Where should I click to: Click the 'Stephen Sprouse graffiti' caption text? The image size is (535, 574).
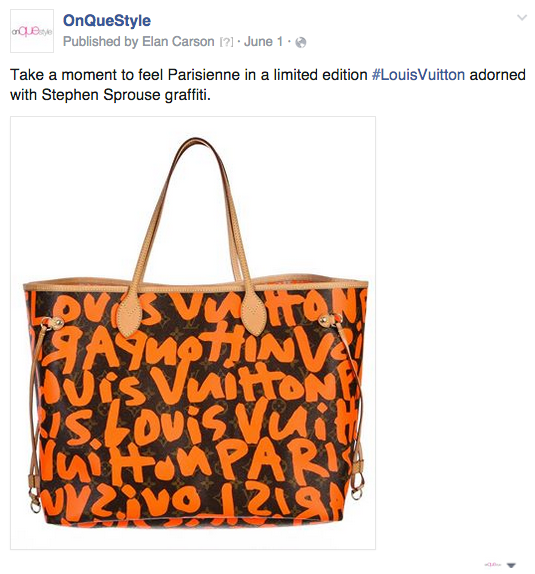tap(126, 95)
